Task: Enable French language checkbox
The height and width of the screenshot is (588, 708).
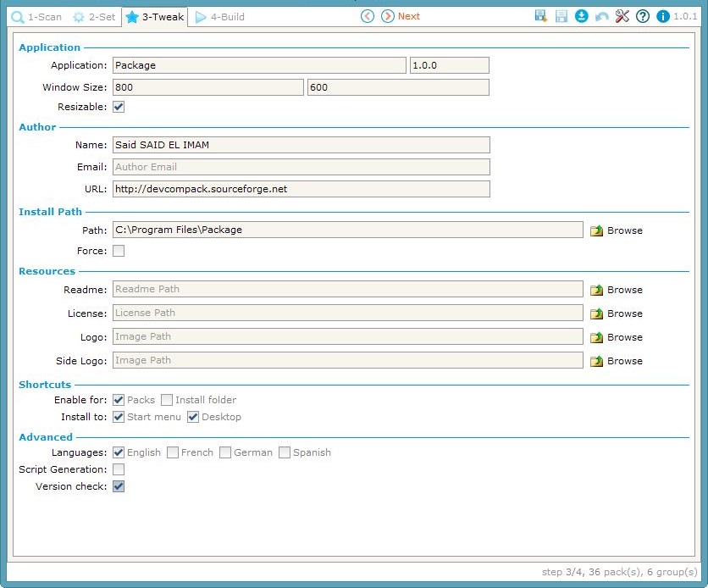Action: pyautogui.click(x=173, y=452)
